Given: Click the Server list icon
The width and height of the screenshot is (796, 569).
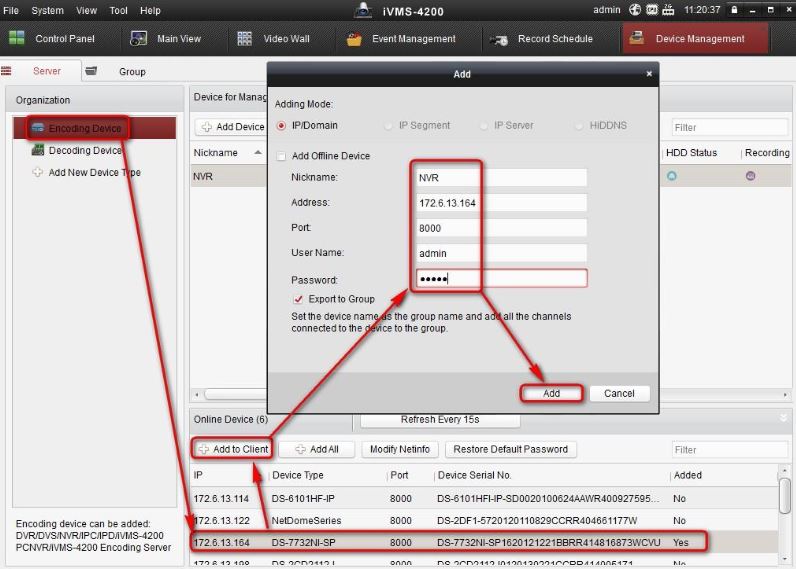Looking at the screenshot, I should point(6,71).
